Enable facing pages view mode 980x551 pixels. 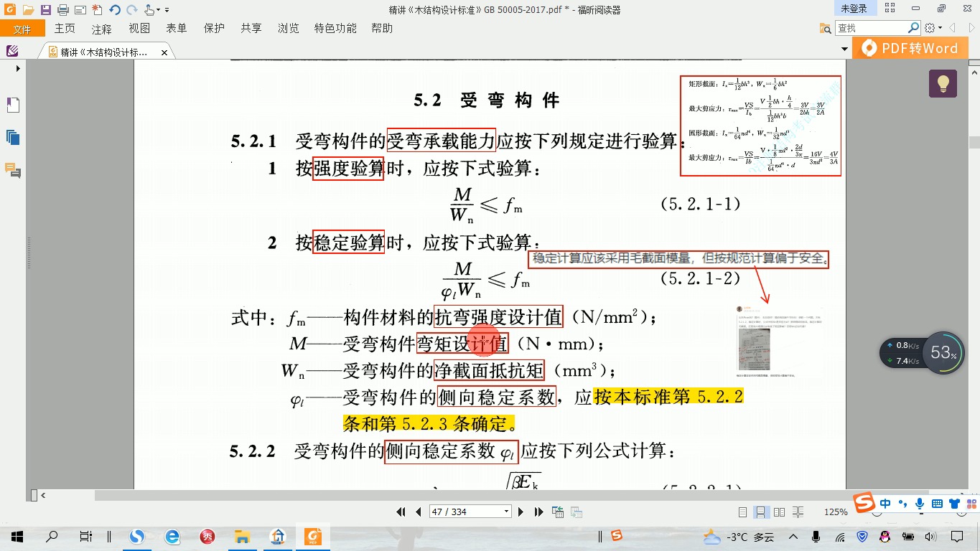point(780,512)
